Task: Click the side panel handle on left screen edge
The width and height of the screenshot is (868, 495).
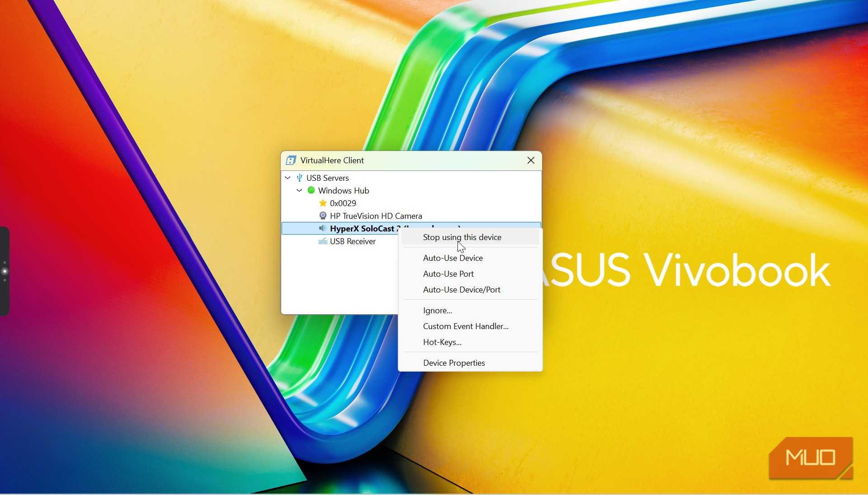Action: [5, 271]
